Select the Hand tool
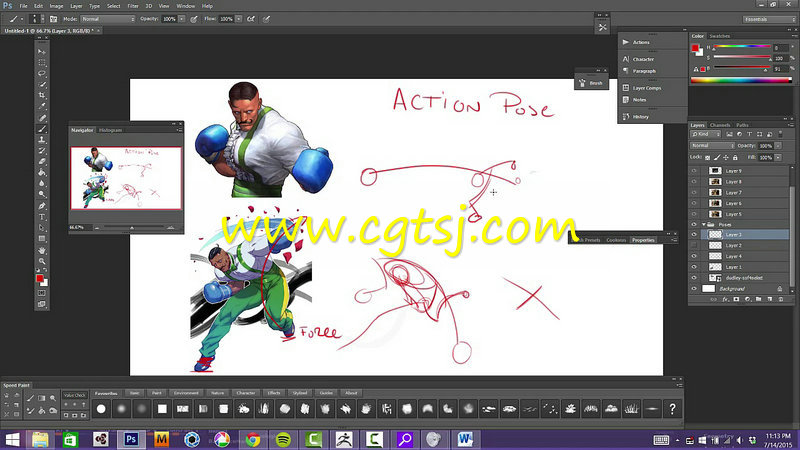The image size is (800, 450). click(42, 250)
